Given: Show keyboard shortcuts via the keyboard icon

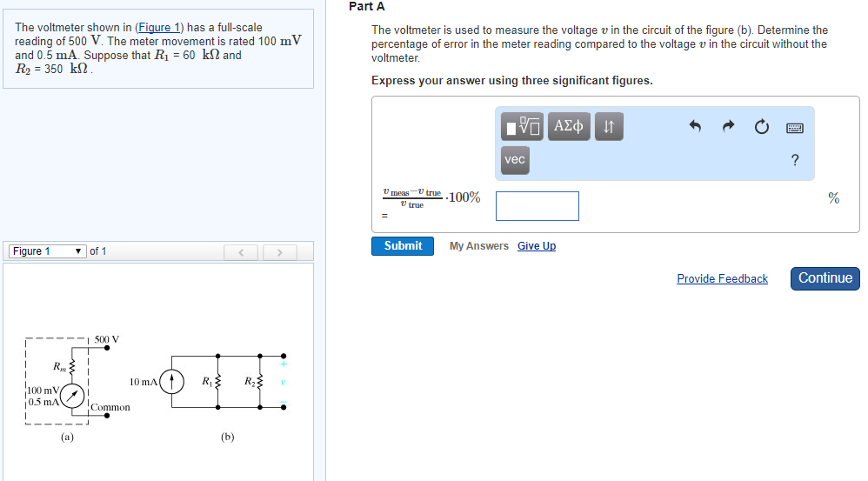Looking at the screenshot, I should (794, 128).
